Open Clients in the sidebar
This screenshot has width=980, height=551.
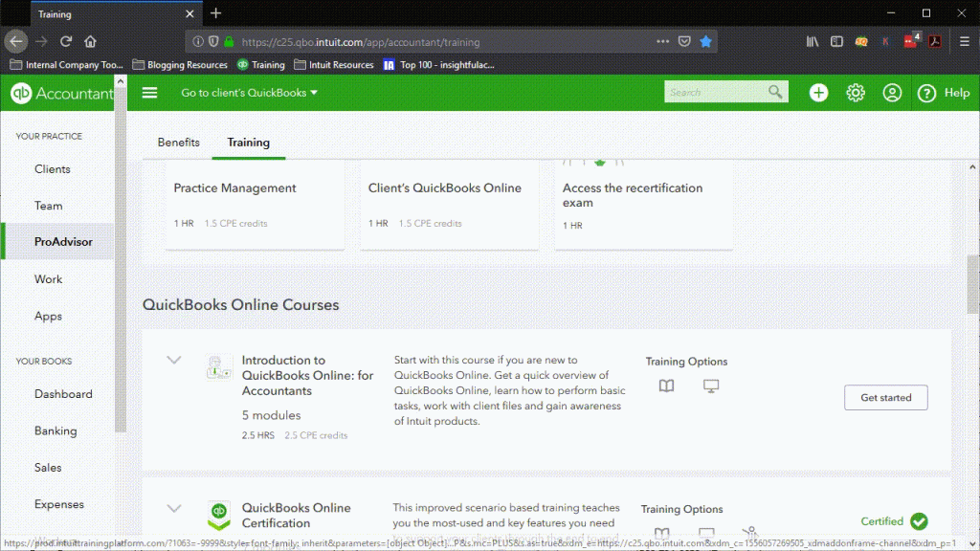[x=53, y=169]
